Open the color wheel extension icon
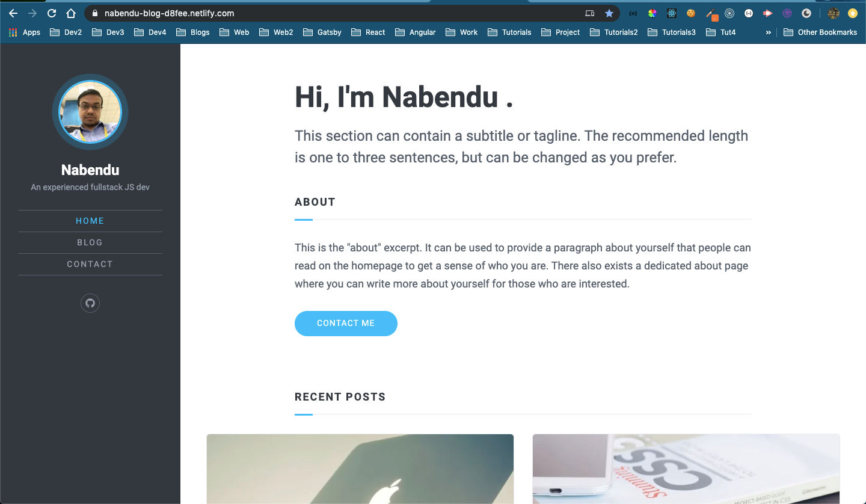Viewport: 866px width, 504px height. point(653,13)
